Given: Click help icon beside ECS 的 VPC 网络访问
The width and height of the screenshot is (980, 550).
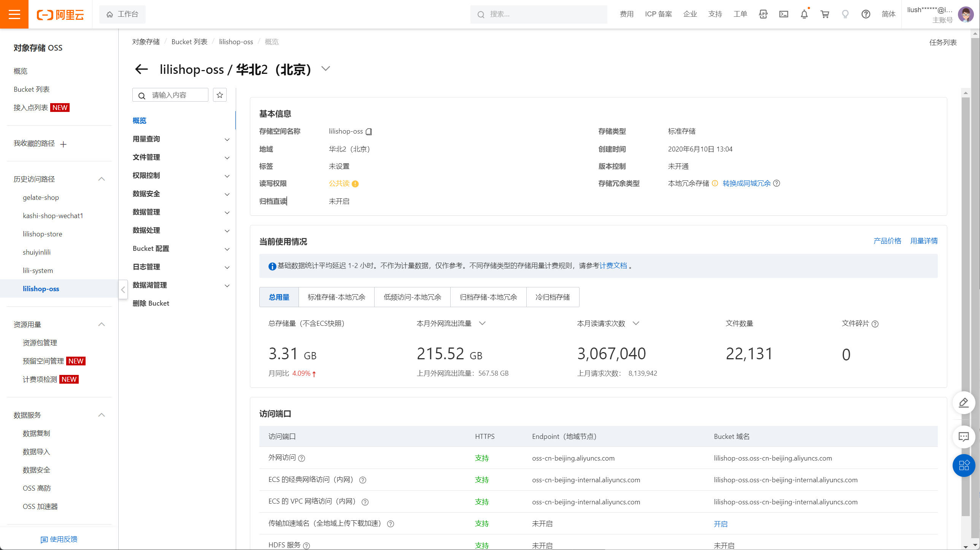Looking at the screenshot, I should [x=365, y=502].
